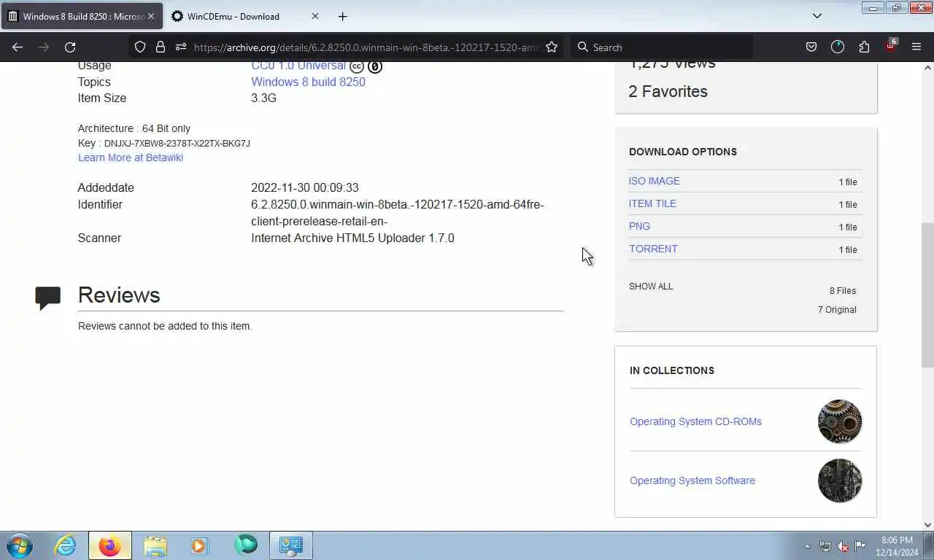Download the PNG file
The height and width of the screenshot is (560, 934).
[639, 226]
